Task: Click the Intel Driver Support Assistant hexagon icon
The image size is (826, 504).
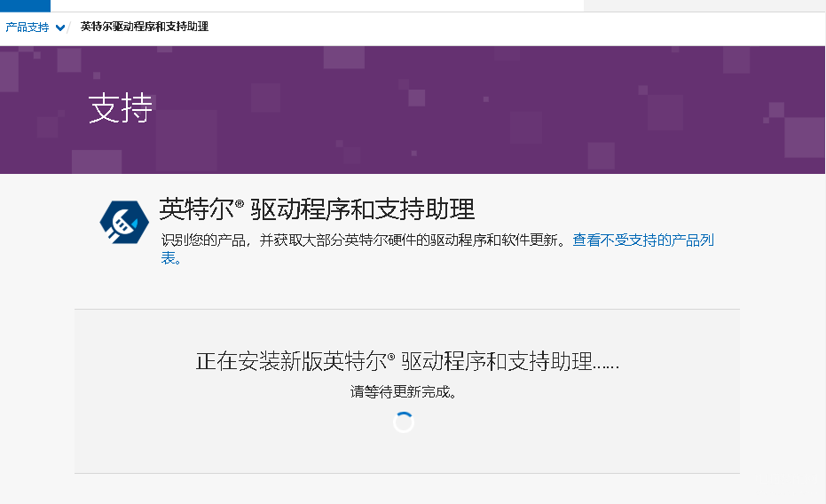Action: [124, 222]
